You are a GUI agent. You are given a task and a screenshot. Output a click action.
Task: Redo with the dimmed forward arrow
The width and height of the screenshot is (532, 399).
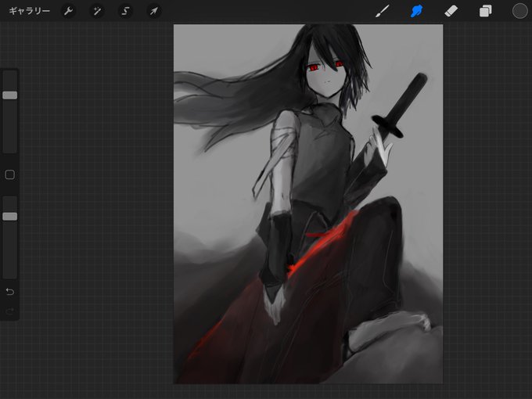10,311
